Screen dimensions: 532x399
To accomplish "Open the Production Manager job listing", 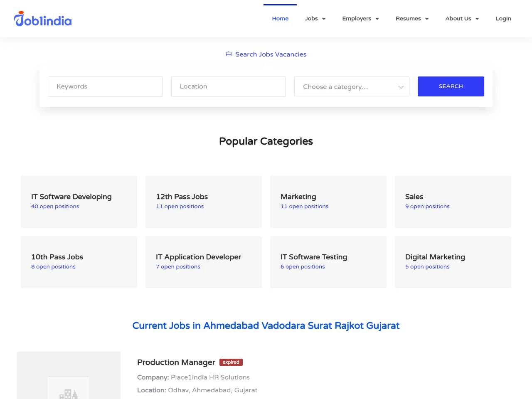I will click(x=176, y=362).
